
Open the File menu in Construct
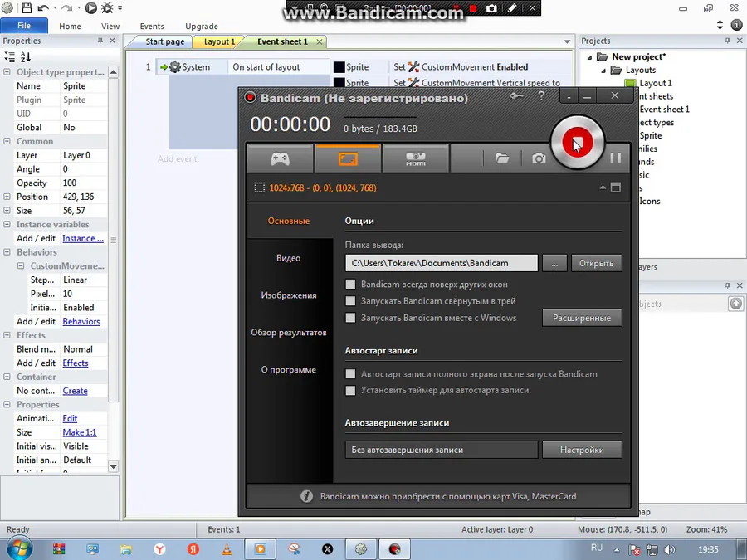(24, 26)
